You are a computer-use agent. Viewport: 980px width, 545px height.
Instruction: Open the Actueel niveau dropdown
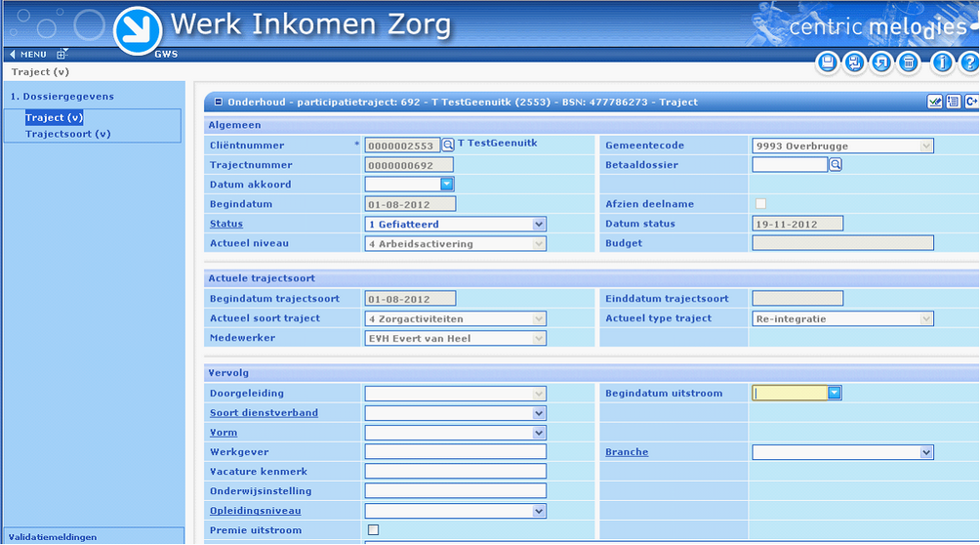pos(539,243)
